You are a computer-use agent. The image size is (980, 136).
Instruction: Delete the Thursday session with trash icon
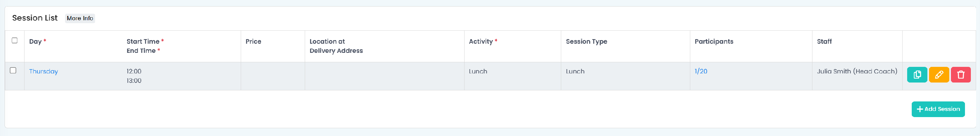[961, 75]
